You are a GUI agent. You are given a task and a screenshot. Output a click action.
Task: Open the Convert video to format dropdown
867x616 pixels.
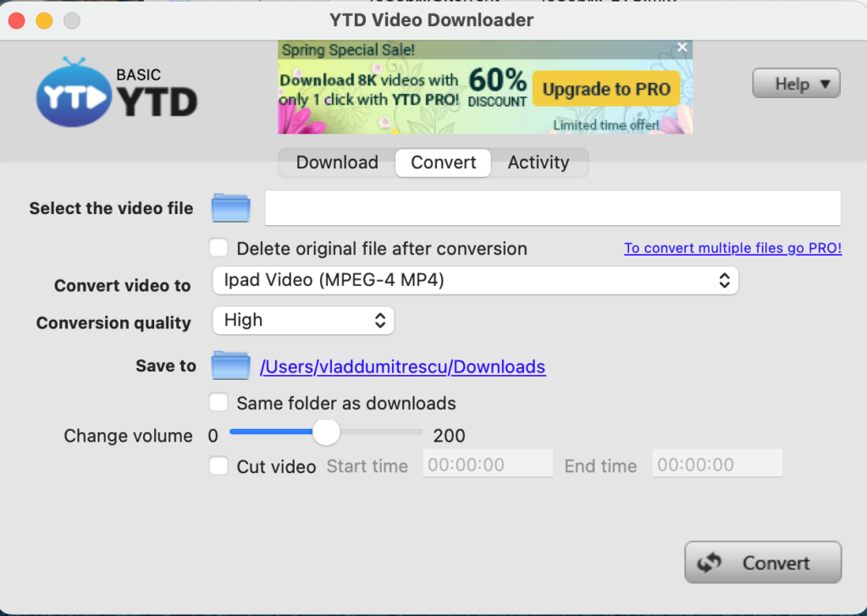coord(476,280)
